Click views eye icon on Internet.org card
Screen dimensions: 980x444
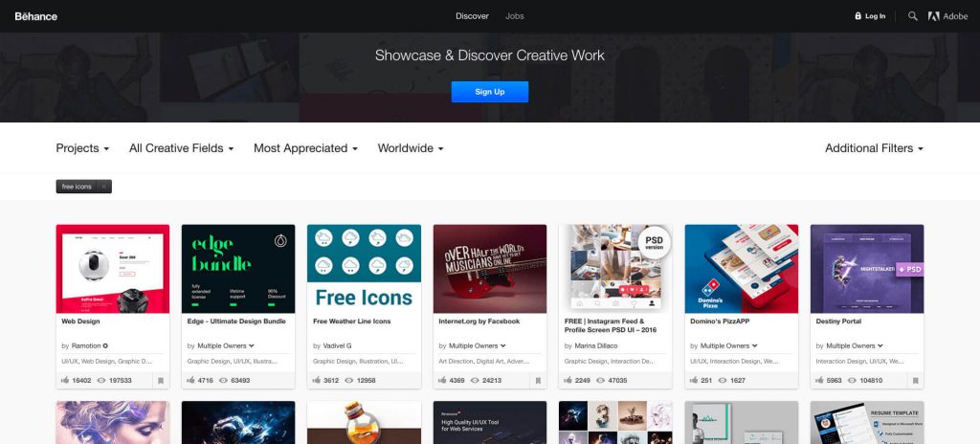tap(475, 380)
